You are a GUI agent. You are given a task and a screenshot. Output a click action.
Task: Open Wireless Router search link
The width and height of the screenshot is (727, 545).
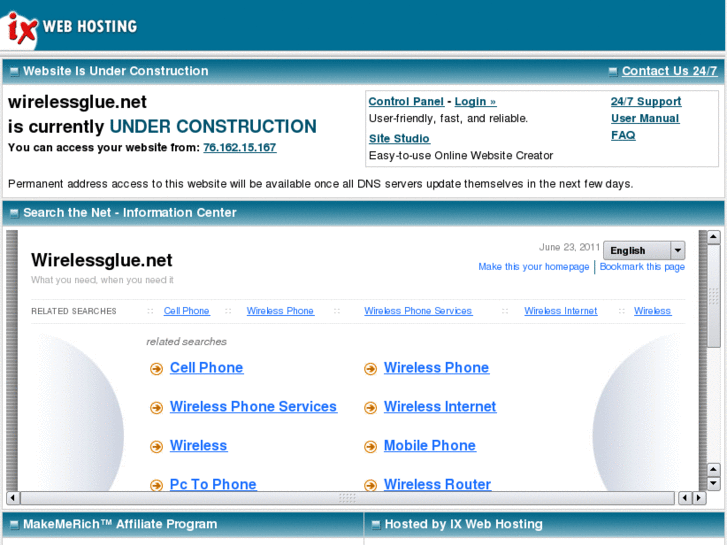point(437,484)
